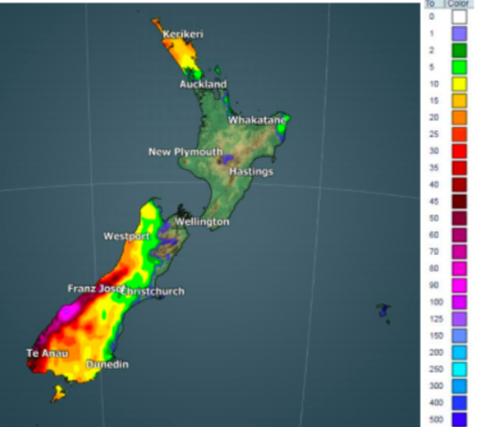Click the Christchurch label on the map

click(x=153, y=291)
